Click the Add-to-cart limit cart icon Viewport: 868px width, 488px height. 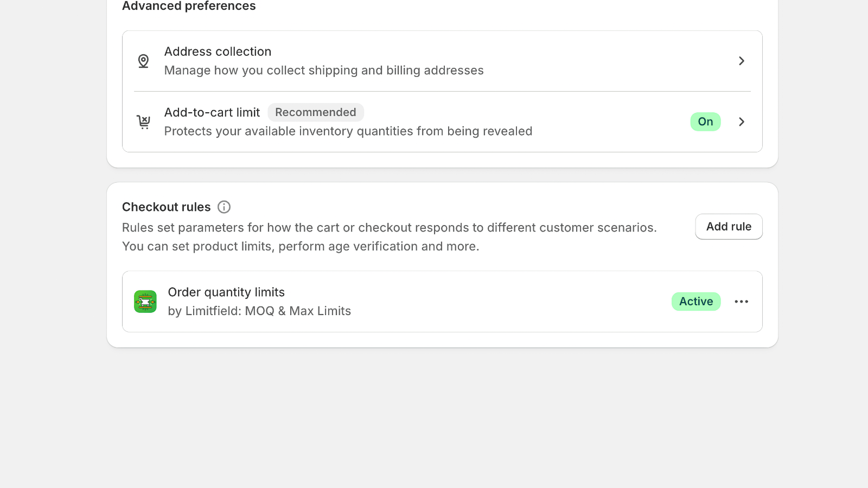tap(143, 121)
